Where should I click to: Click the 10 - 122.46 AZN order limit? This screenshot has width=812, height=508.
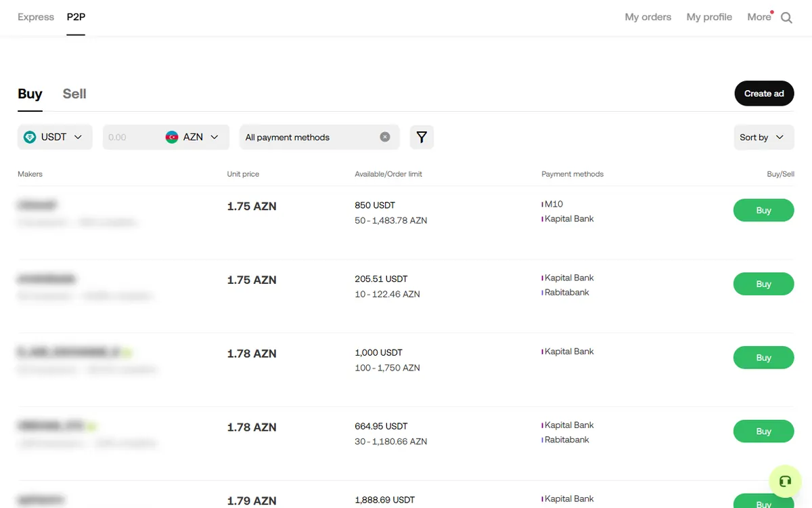click(387, 294)
